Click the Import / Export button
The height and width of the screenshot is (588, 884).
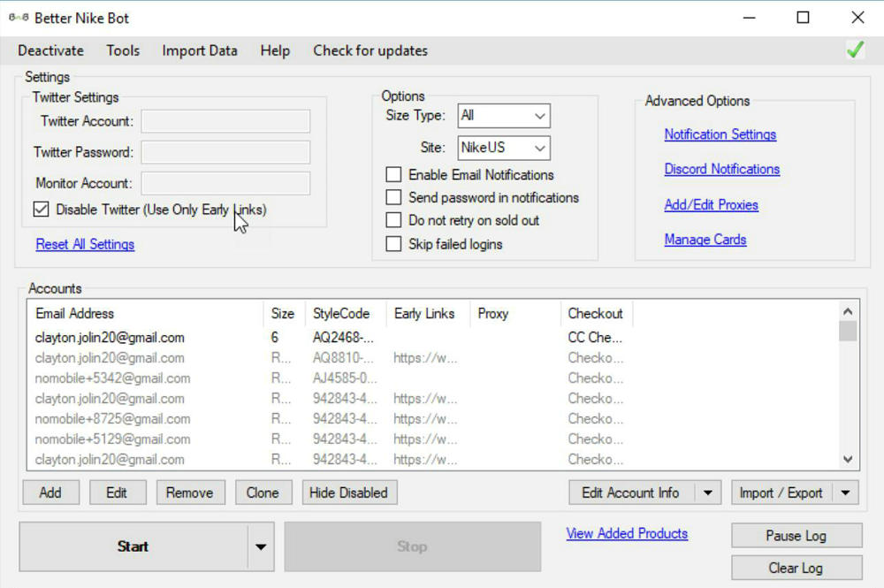pyautogui.click(x=781, y=493)
